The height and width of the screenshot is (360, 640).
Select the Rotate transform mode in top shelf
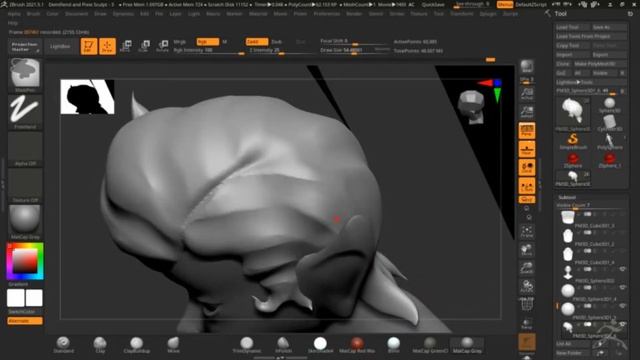pyautogui.click(x=162, y=46)
